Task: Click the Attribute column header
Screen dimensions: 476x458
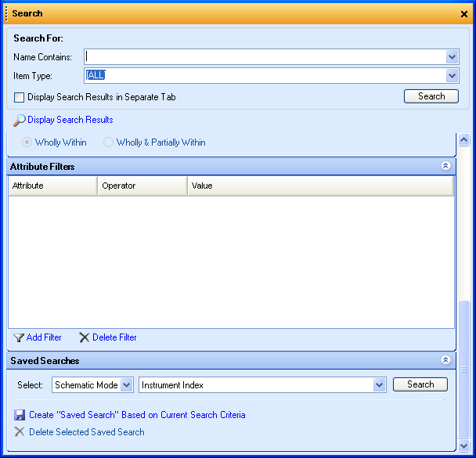Action: point(52,186)
